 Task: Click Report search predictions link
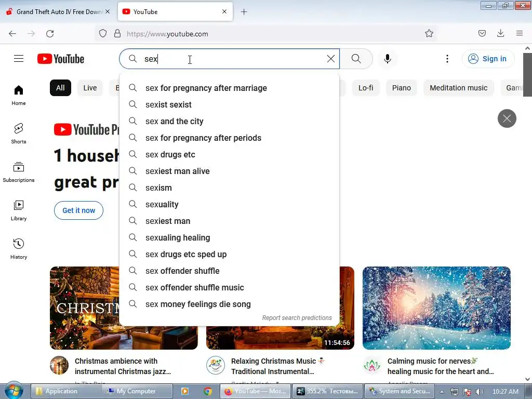[297, 318]
